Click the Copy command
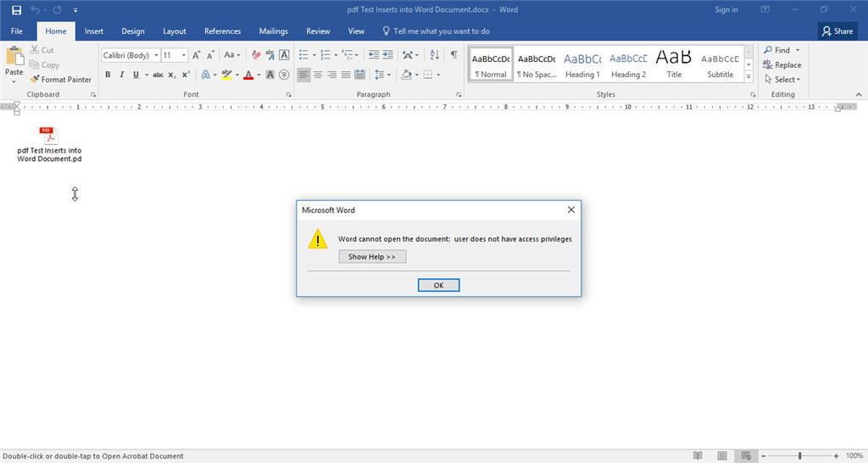The height and width of the screenshot is (463, 868). point(44,64)
